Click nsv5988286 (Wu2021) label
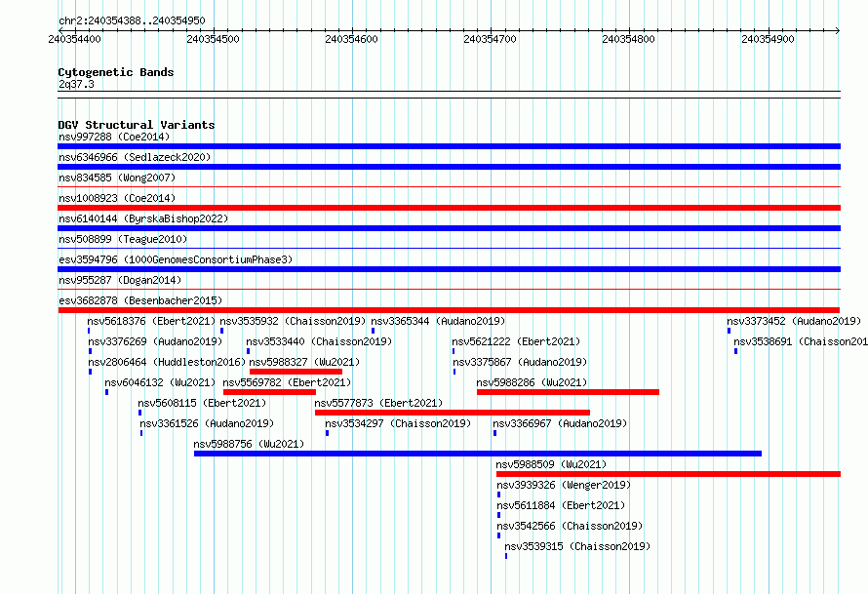Image resolution: width=868 pixels, height=594 pixels. pos(532,382)
